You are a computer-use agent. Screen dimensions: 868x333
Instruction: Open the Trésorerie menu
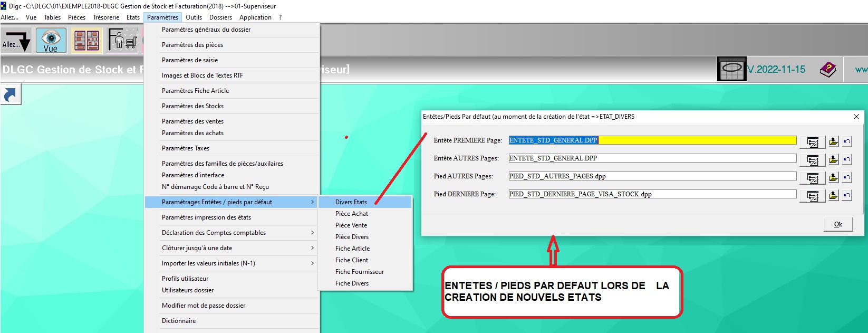(x=106, y=17)
